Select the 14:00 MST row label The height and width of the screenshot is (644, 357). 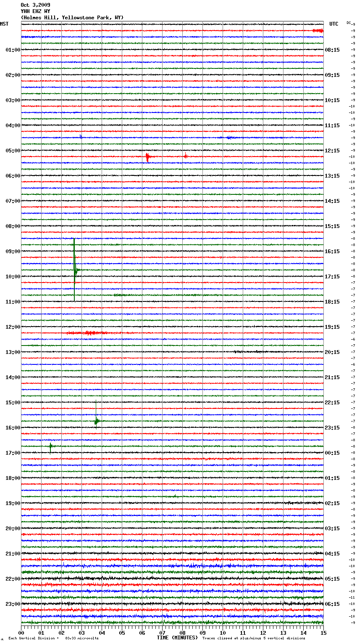(x=13, y=377)
